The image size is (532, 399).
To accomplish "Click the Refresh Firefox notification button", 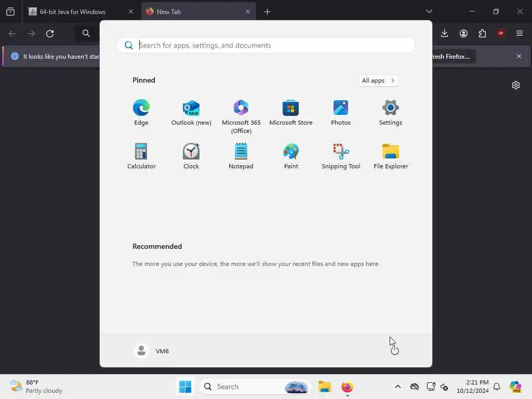I will point(453,56).
